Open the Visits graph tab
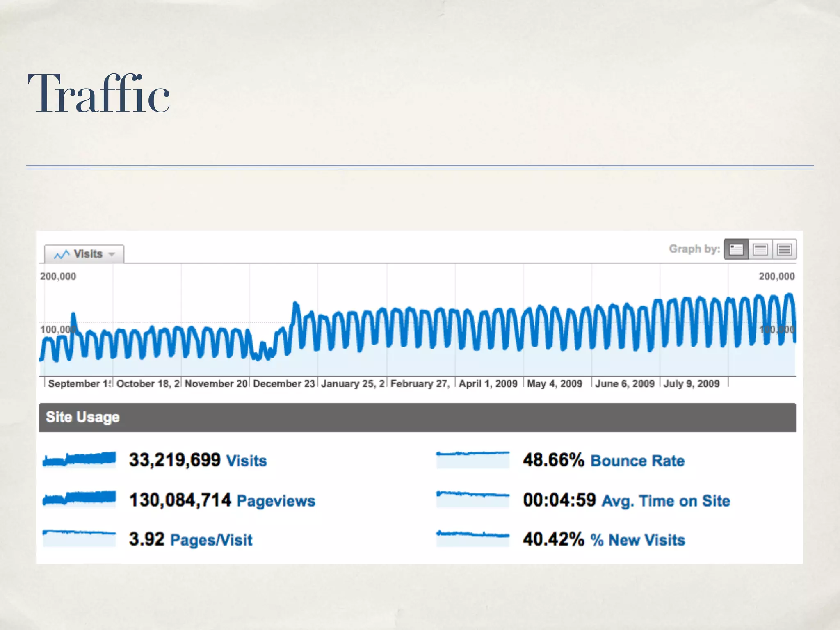 [x=88, y=254]
